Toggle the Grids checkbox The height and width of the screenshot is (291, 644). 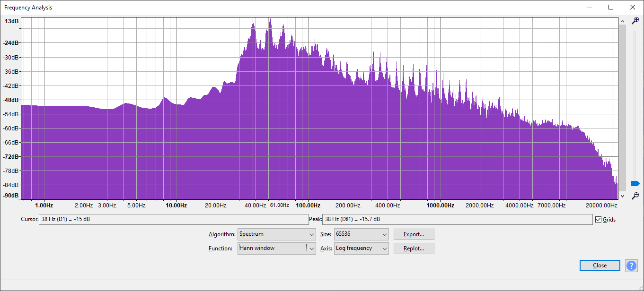click(599, 220)
